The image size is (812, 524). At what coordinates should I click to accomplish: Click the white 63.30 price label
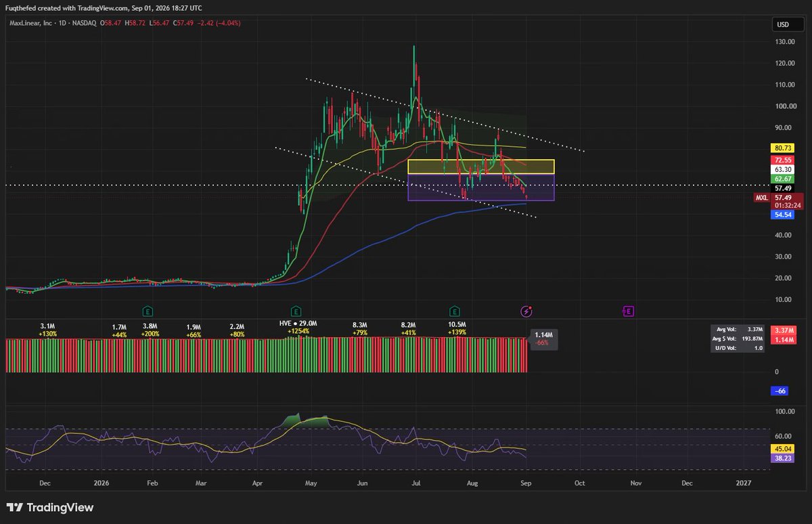pyautogui.click(x=783, y=169)
